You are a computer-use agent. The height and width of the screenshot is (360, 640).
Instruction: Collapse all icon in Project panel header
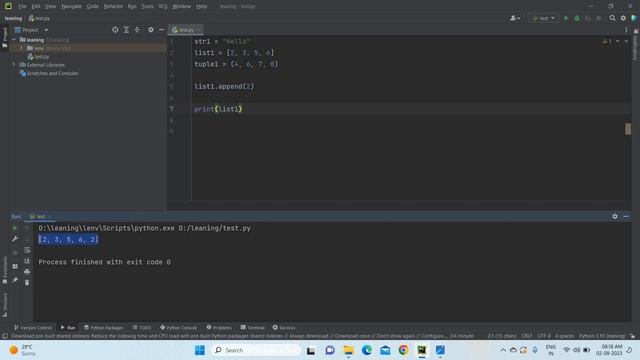[x=137, y=30]
